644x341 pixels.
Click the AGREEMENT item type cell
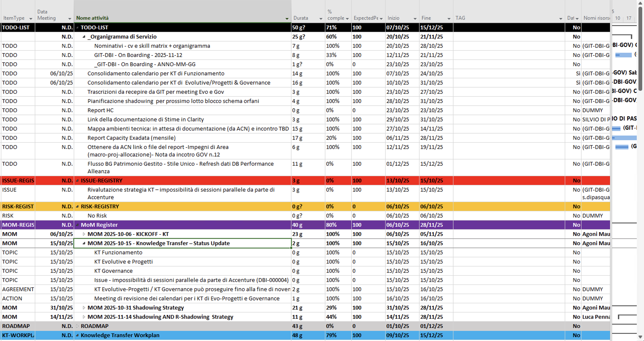[18, 289]
